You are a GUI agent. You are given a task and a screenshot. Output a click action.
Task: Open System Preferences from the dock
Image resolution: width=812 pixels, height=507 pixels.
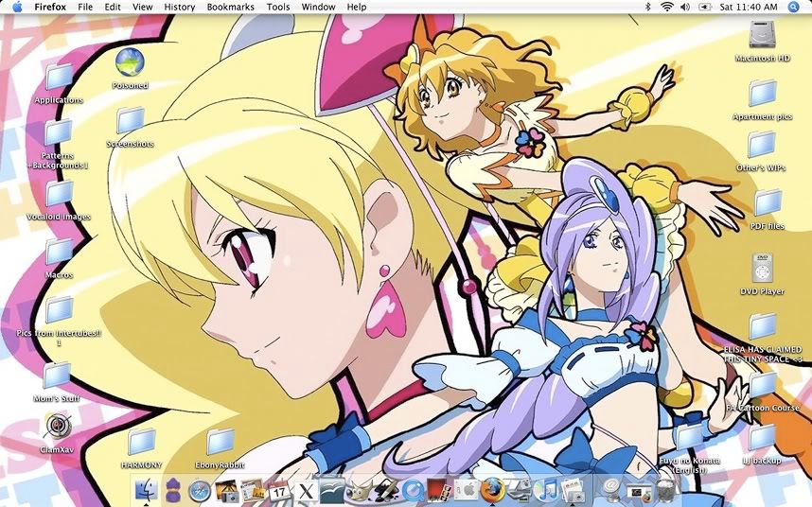(465, 490)
